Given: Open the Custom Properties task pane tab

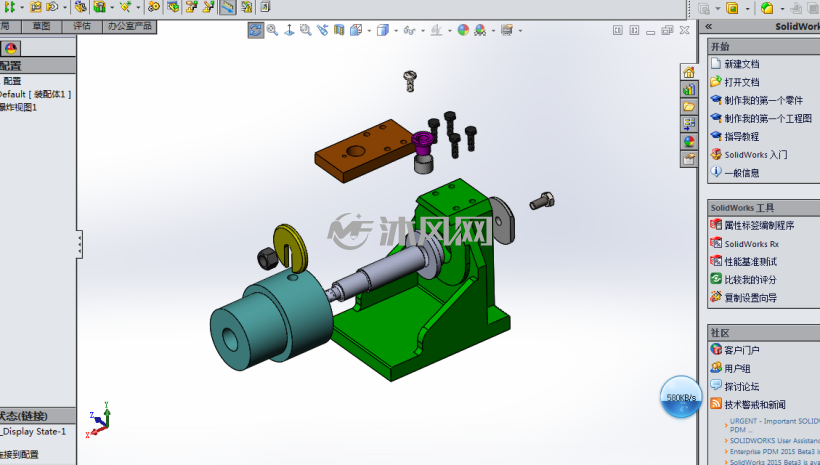Looking at the screenshot, I should [x=689, y=158].
